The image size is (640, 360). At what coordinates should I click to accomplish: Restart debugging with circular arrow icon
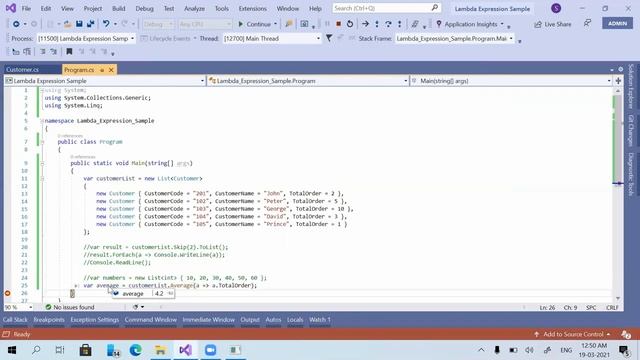click(x=350, y=24)
